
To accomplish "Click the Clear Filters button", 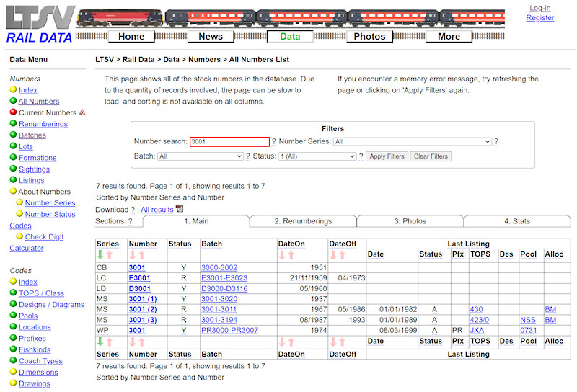I will coord(431,156).
